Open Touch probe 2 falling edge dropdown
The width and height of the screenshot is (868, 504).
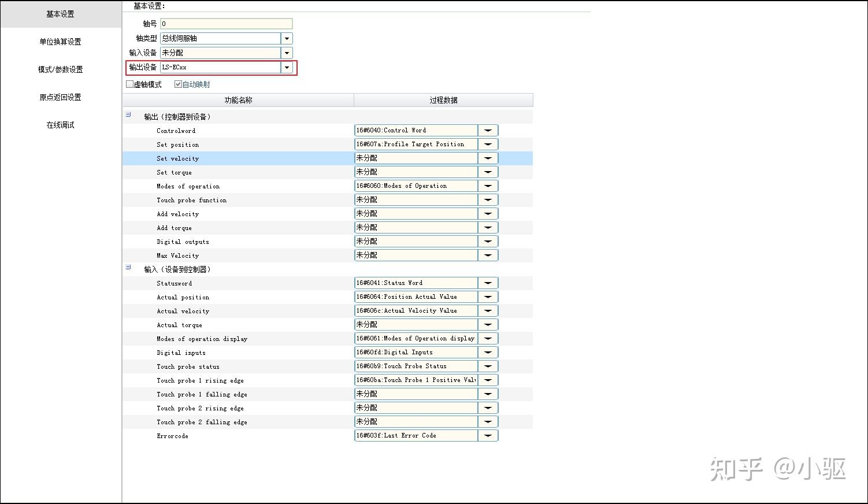click(x=488, y=422)
